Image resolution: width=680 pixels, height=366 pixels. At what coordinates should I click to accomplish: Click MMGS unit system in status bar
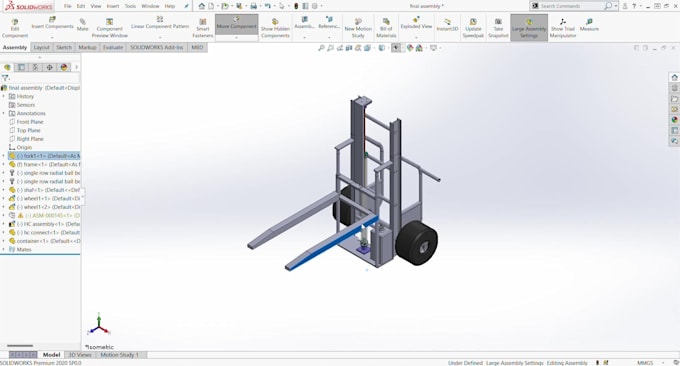[645, 363]
